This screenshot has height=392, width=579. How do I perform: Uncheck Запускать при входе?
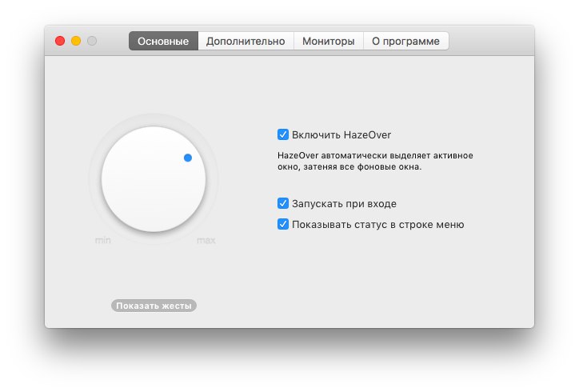(283, 203)
